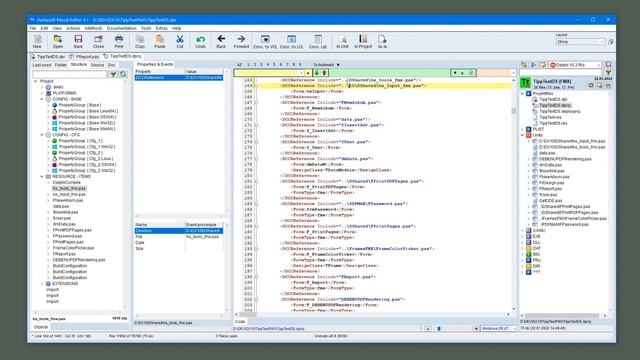Jump to bookmark number 1

(248, 64)
